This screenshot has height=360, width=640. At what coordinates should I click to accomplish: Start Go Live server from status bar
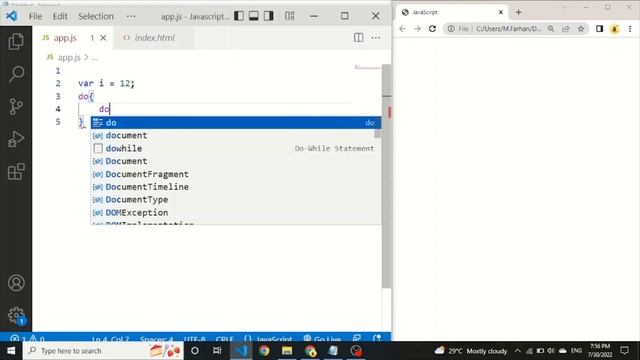(322, 338)
